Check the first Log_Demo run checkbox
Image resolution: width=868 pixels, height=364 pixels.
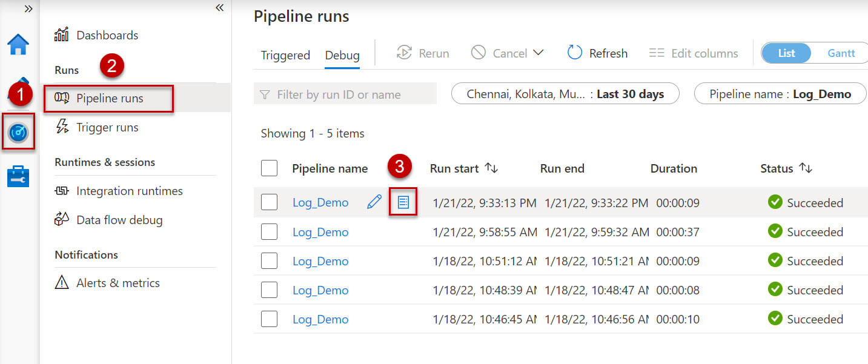pyautogui.click(x=269, y=202)
